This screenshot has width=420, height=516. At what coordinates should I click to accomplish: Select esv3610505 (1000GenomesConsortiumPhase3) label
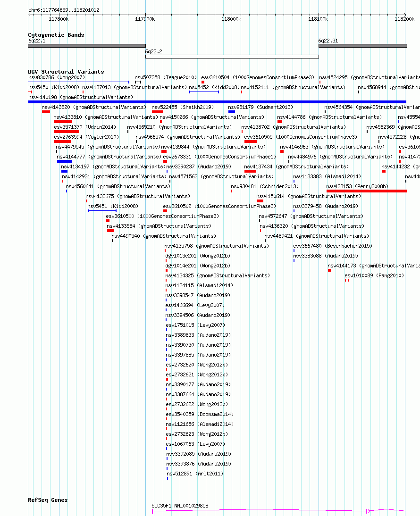click(301, 137)
